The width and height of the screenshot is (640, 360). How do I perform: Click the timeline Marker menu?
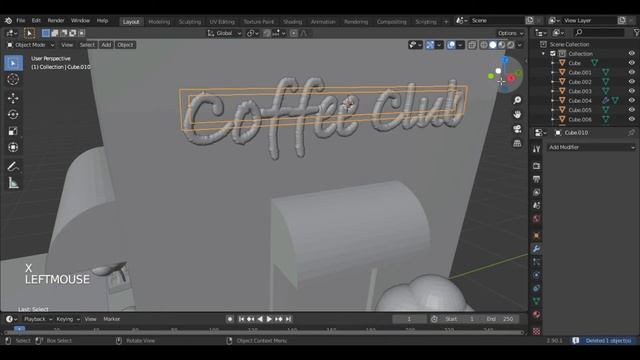point(112,319)
